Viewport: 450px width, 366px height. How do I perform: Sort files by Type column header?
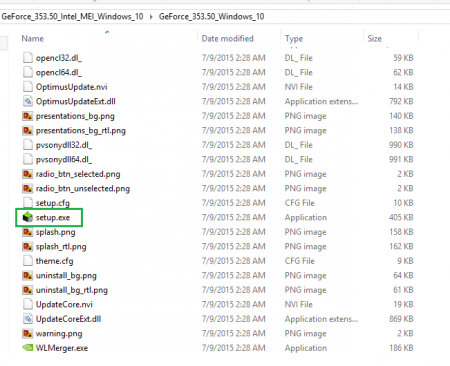294,39
